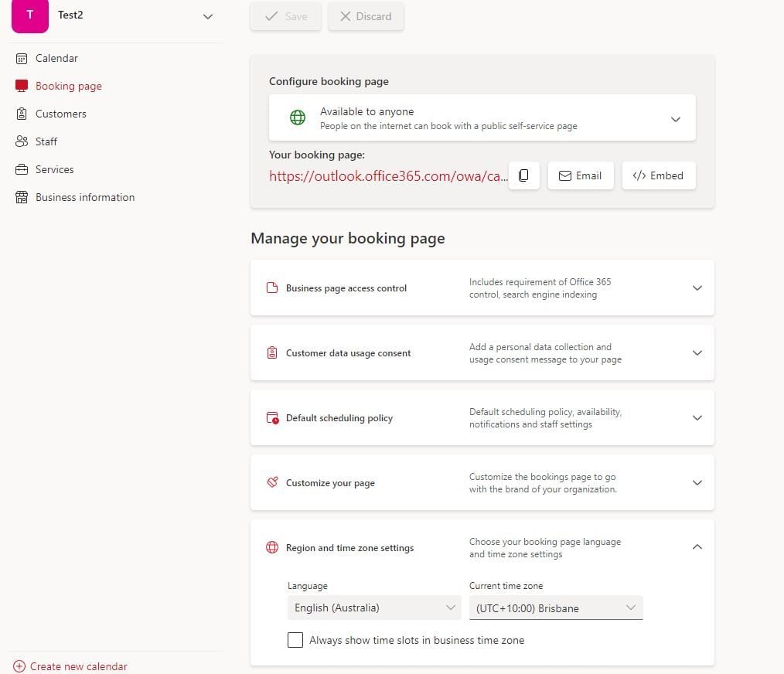Click the Discard button
Screen dimensions: 784x674
366,16
